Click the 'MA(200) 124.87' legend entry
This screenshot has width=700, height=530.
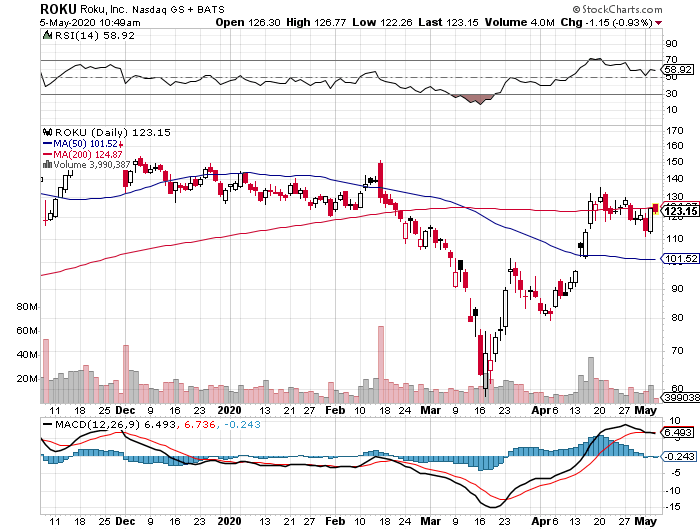pos(88,154)
